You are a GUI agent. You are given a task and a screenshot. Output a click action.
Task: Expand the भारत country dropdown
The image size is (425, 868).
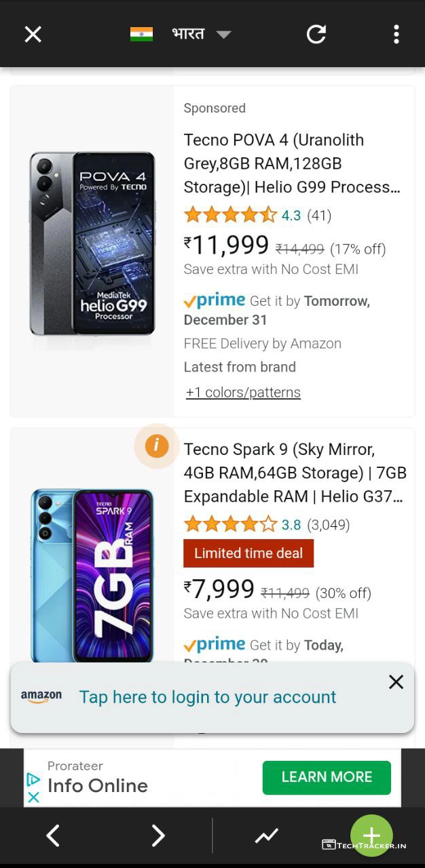[x=223, y=35]
